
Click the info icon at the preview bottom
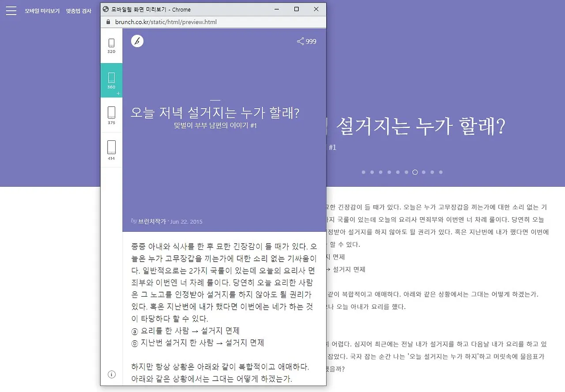click(x=112, y=374)
